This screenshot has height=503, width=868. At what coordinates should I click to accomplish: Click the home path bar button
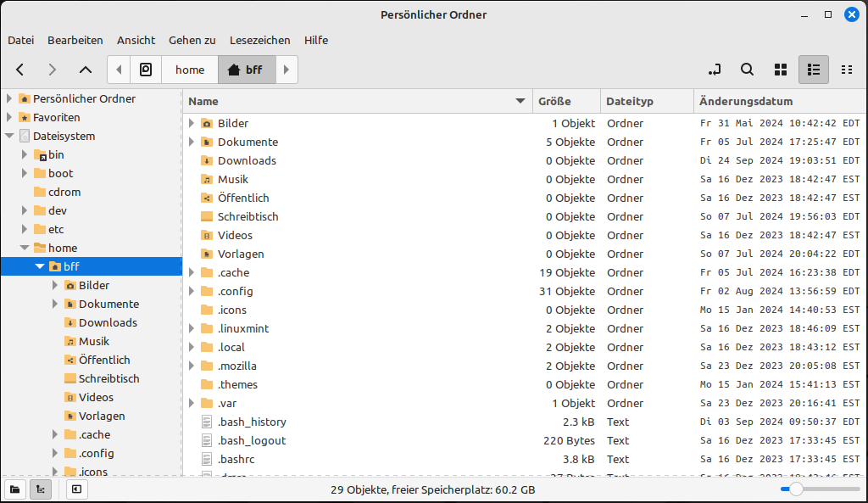point(190,70)
